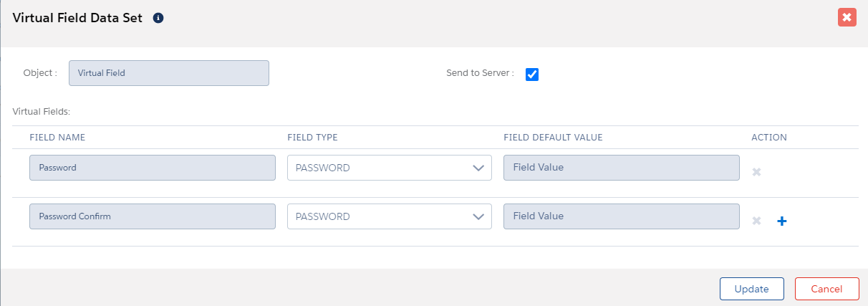
Task: Click the Object input showing Virtual Field
Action: coord(168,73)
